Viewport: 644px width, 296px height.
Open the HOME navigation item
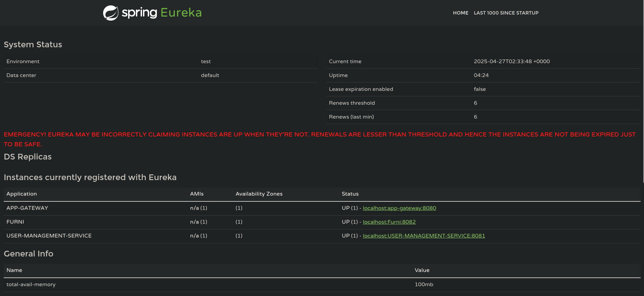click(x=460, y=13)
